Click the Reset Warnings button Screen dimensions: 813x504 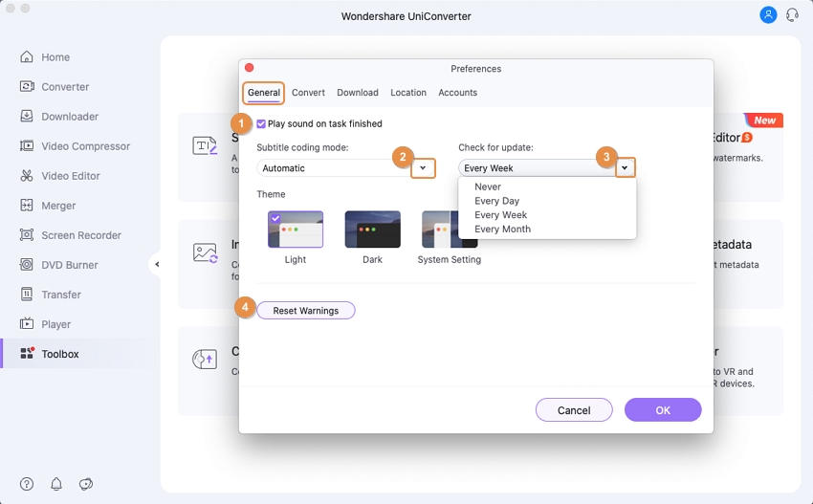pyautogui.click(x=306, y=311)
